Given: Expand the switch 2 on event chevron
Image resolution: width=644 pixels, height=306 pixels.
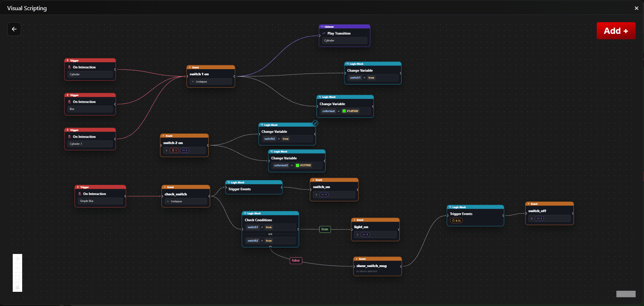Looking at the screenshot, I should pyautogui.click(x=167, y=150).
